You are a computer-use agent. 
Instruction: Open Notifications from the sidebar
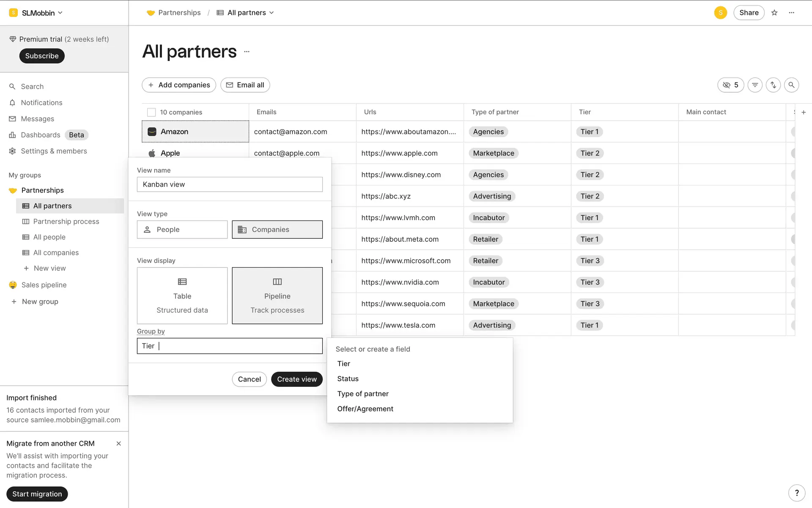pos(41,103)
